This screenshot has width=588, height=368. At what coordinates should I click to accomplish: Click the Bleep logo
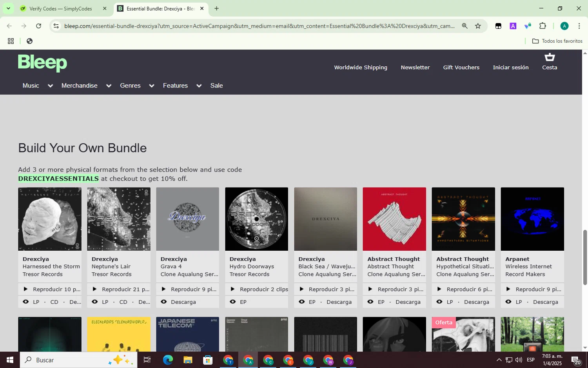(x=42, y=63)
